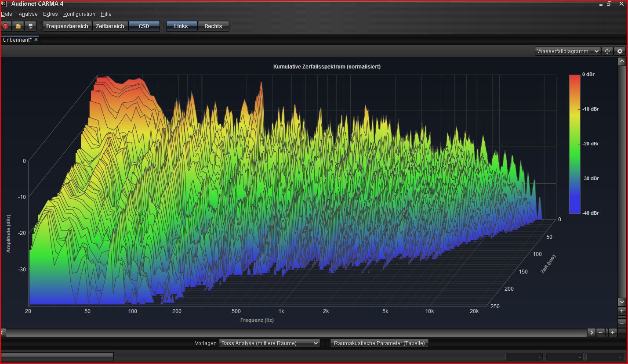Click the Raumakustische Parameter (Tabelle) button
Viewport: 628px width, 364px height.
[379, 343]
